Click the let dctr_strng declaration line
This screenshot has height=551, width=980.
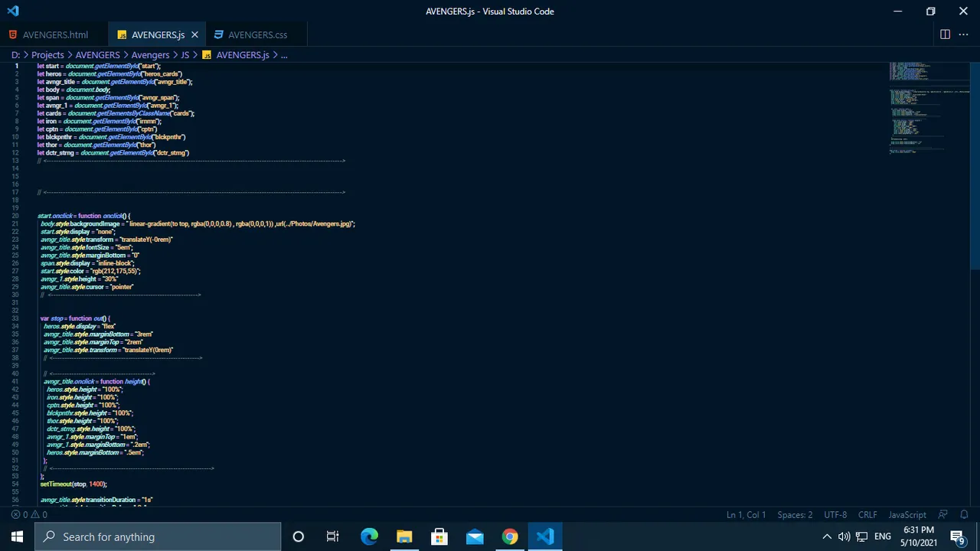coord(113,152)
